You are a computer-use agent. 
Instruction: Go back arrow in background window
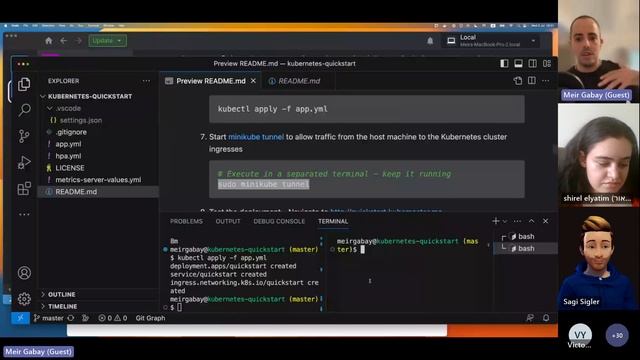[x=63, y=40]
